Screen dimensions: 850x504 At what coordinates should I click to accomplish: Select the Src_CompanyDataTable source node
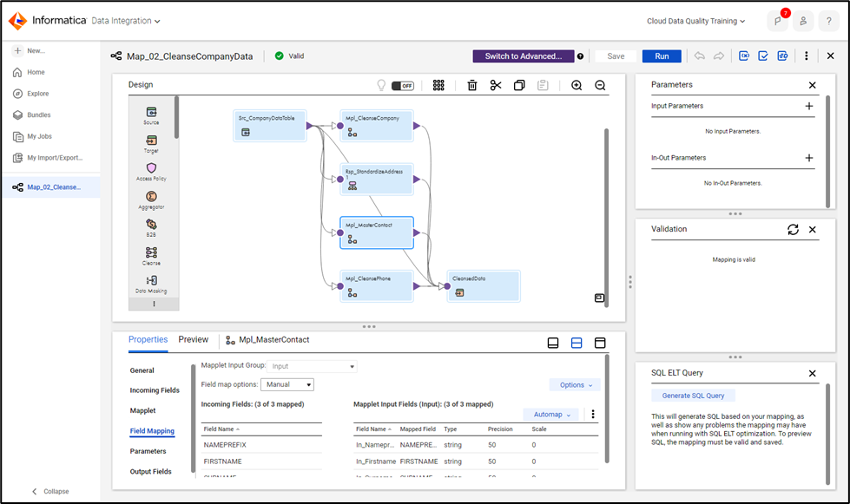pos(270,126)
